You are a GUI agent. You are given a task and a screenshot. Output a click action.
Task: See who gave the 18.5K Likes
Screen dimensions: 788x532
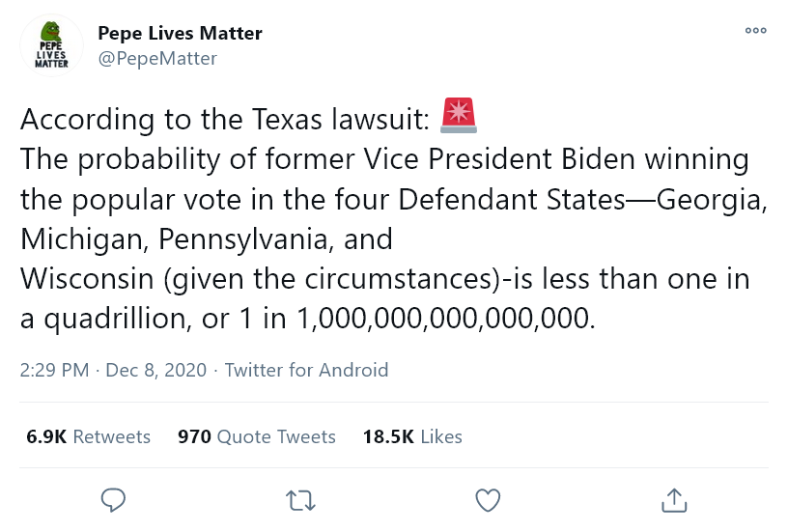pyautogui.click(x=412, y=436)
